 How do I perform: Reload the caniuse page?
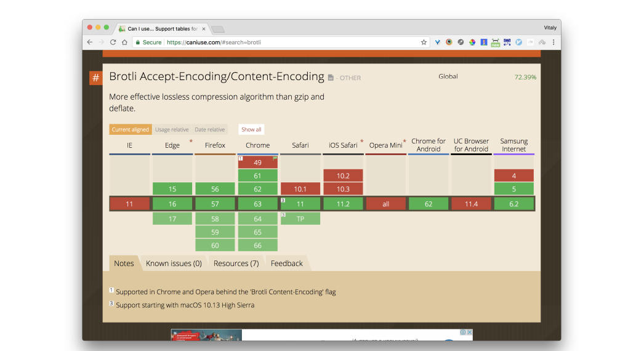click(x=113, y=42)
